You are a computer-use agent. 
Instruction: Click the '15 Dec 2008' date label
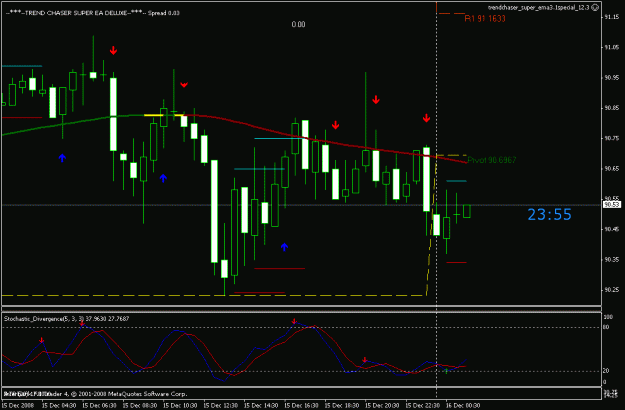18,406
